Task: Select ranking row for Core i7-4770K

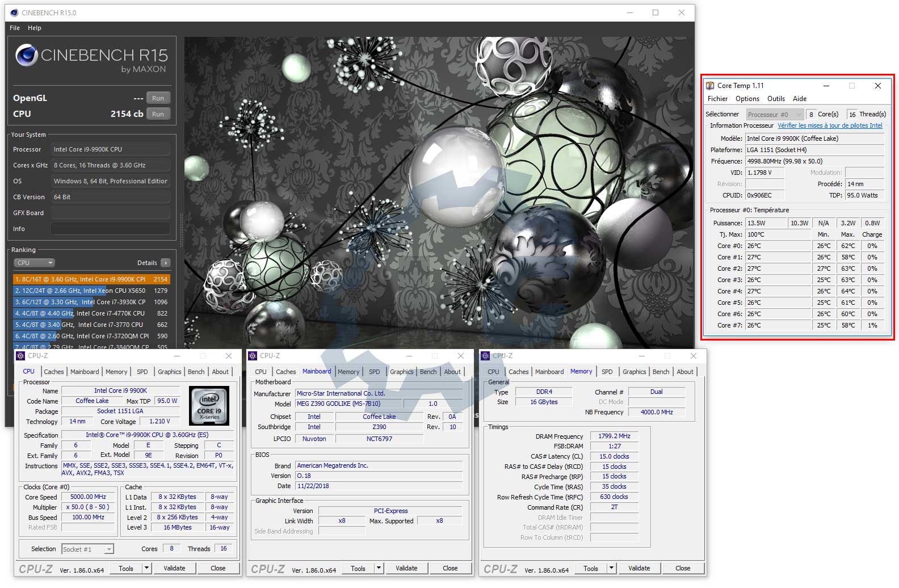Action: pyautogui.click(x=91, y=313)
